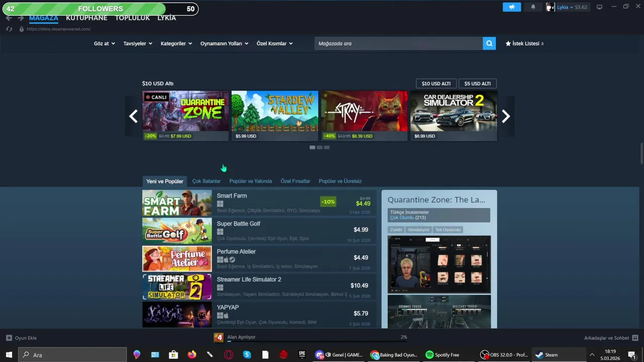Screen dimensions: 644x362
Task: Expand the Oynamanın Yolları dropdown
Action: (x=224, y=44)
